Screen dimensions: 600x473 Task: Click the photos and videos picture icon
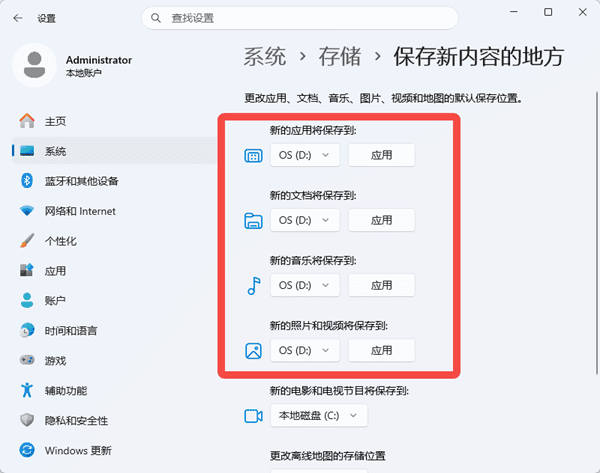253,351
